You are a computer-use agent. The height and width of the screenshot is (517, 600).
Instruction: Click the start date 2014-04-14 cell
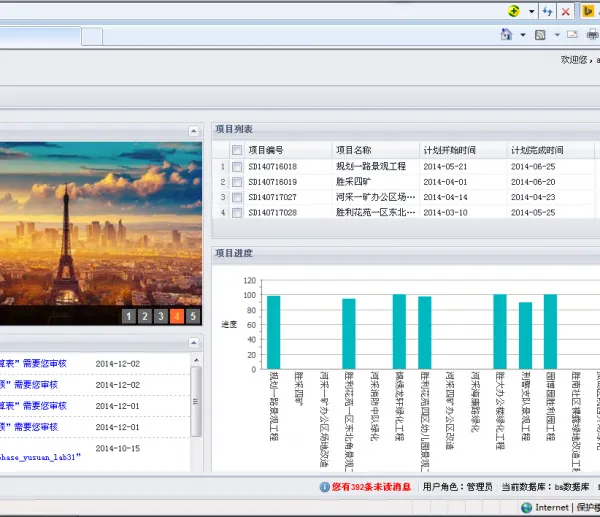click(x=445, y=197)
